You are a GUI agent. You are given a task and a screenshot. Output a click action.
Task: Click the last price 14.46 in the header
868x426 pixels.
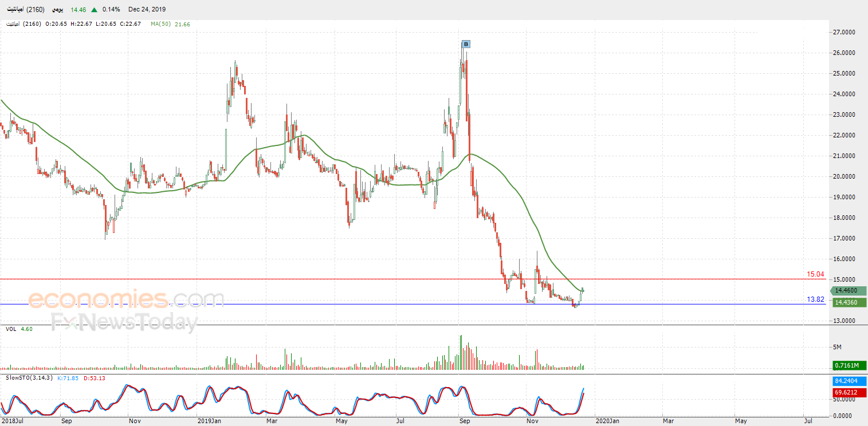(x=78, y=10)
